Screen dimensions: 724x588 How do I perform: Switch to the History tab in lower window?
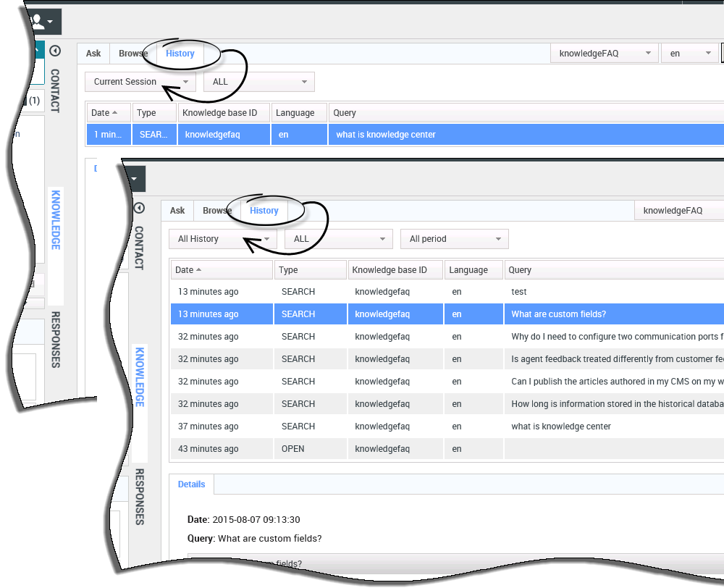[x=264, y=211]
